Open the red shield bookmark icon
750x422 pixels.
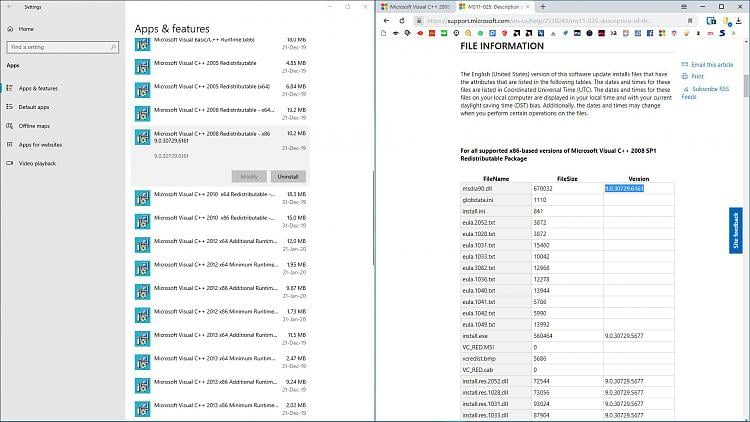(x=505, y=33)
